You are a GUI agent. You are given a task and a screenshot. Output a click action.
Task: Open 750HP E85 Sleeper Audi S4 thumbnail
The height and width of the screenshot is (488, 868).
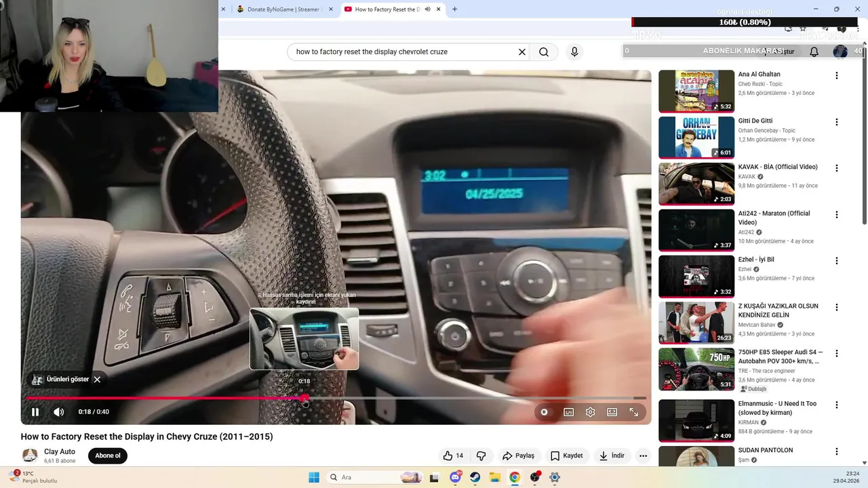tap(696, 369)
